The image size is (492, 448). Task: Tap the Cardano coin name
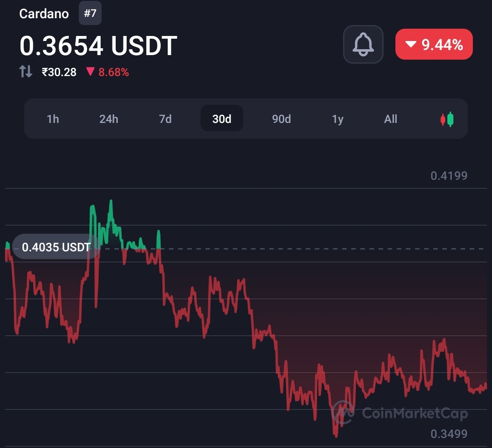[x=44, y=14]
